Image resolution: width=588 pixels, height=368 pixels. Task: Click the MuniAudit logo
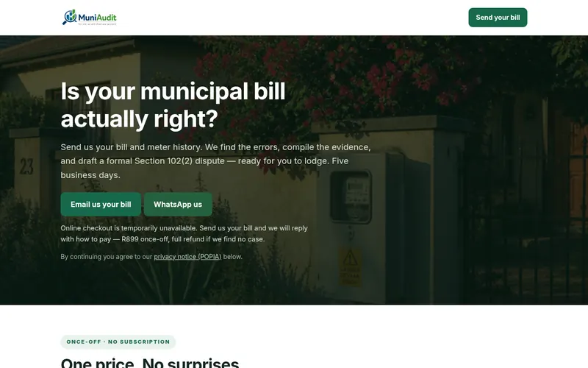coord(89,17)
